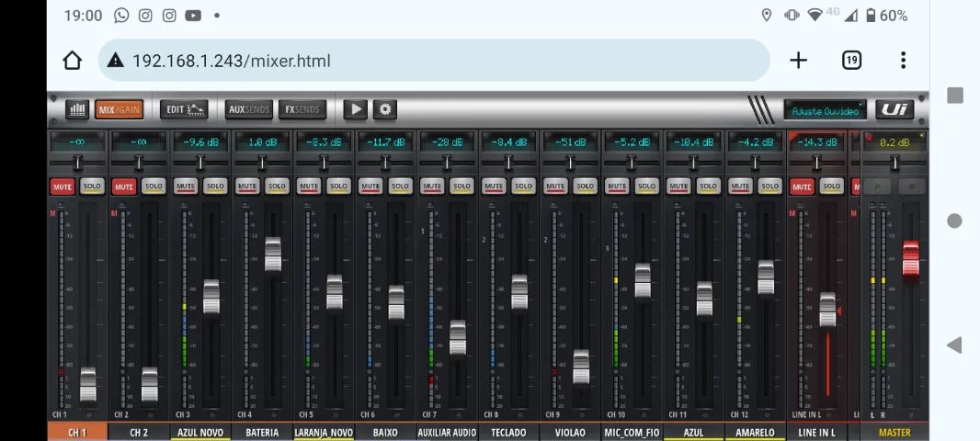Tap the battery status icon
The height and width of the screenshot is (441, 980).
pyautogui.click(x=871, y=16)
